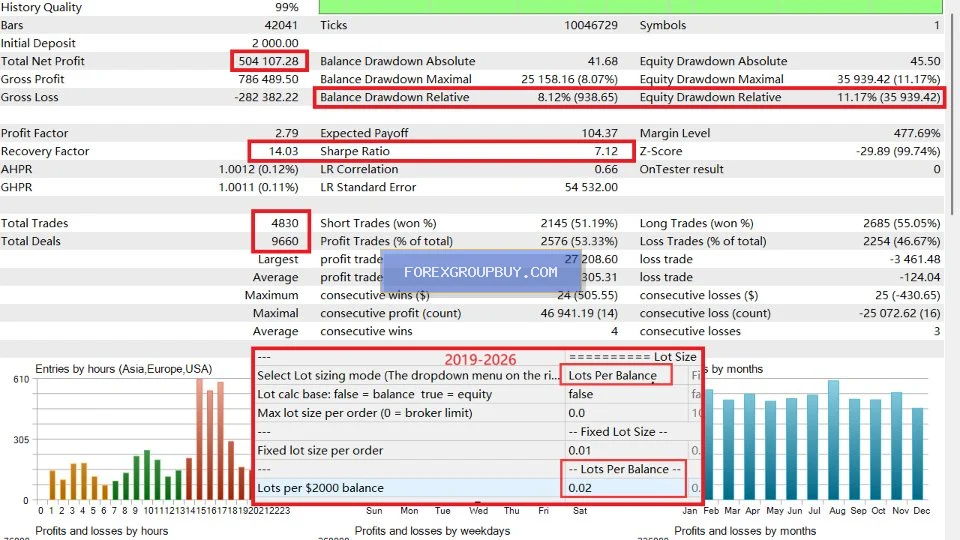Select the 'false' value for Lot calc base

(x=580, y=394)
